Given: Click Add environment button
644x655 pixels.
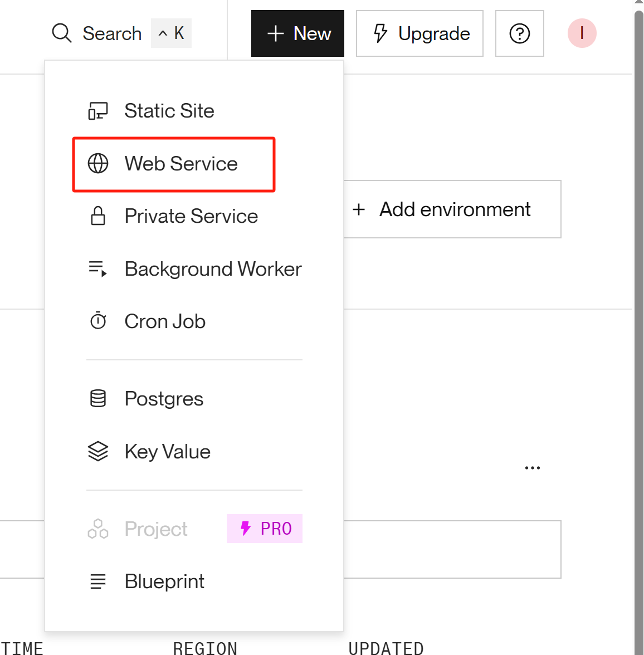Looking at the screenshot, I should [452, 209].
